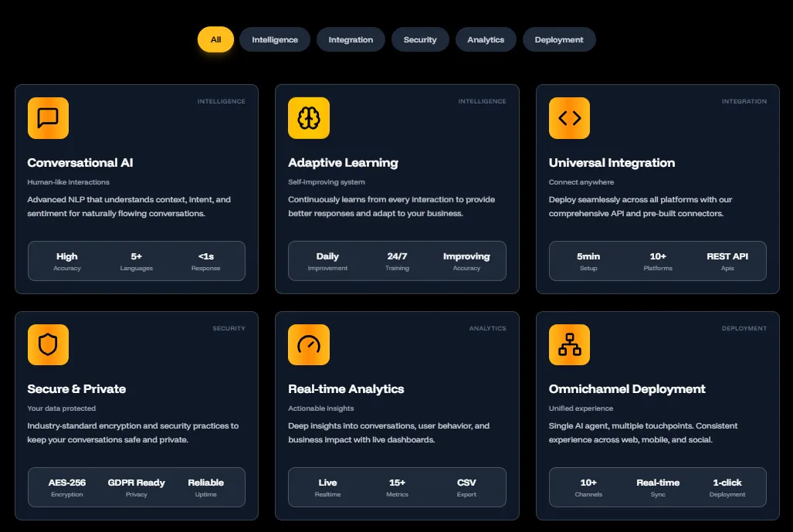Toggle the Analytics filter
The image size is (793, 532).
coord(486,39)
